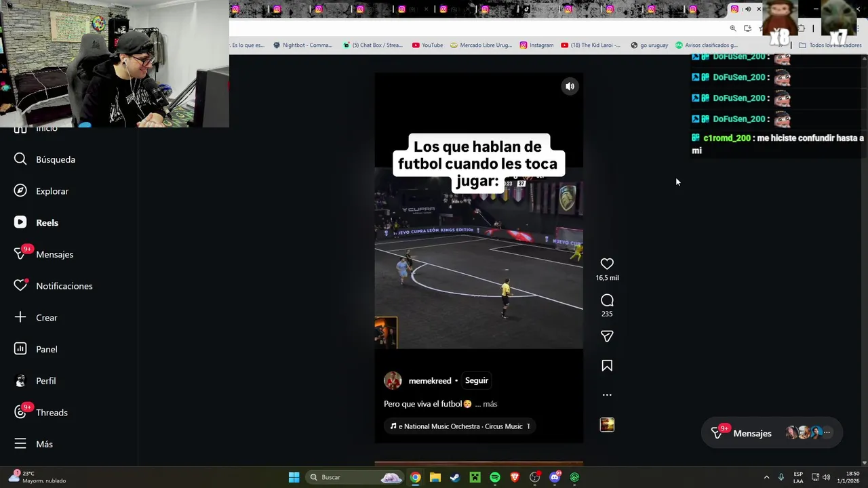The image size is (868, 488).
Task: Click the zoom magnifier in address bar
Action: coord(733,28)
